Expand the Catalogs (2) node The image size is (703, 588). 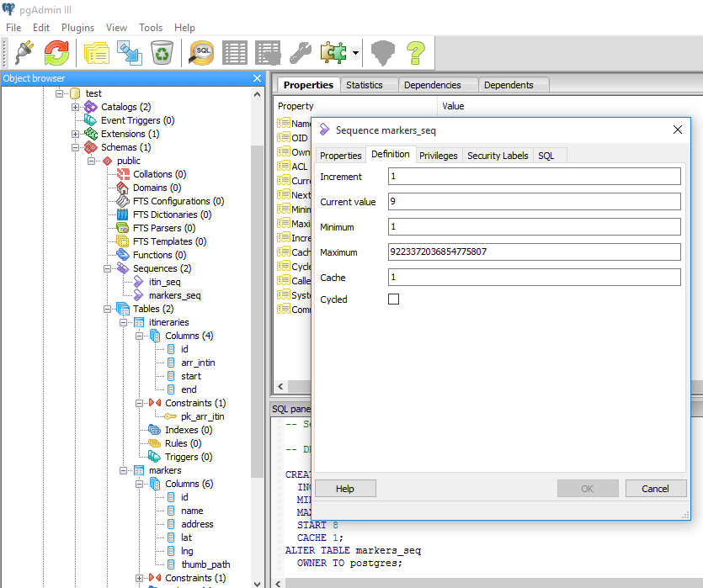coord(75,107)
